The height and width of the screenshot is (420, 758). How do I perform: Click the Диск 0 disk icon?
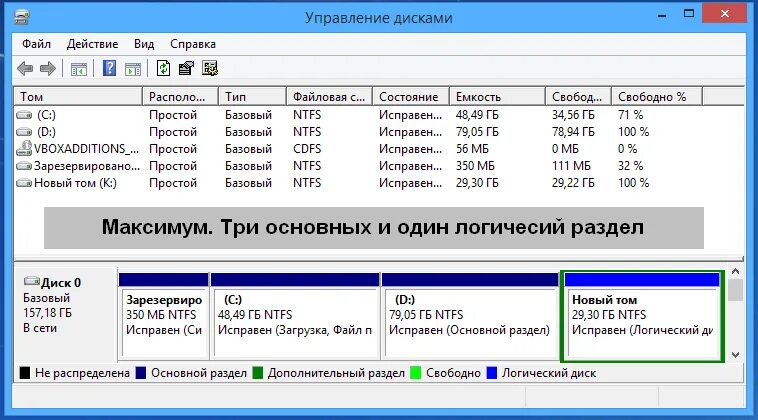click(32, 281)
